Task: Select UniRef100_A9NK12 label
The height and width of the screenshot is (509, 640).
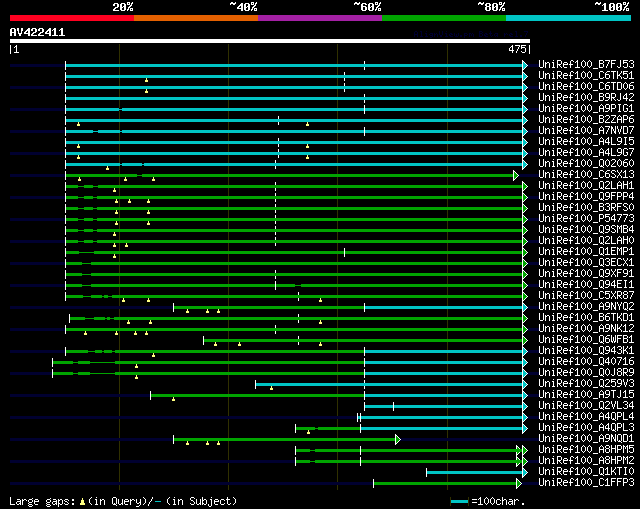Action: pyautogui.click(x=586, y=329)
